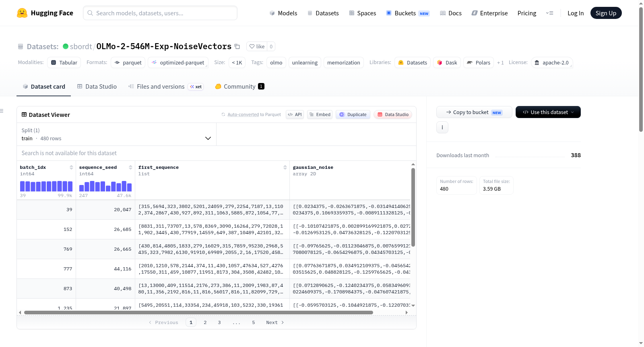The width and height of the screenshot is (644, 347).
Task: Click the Datasets stack icon beside the title
Action: click(x=21, y=47)
